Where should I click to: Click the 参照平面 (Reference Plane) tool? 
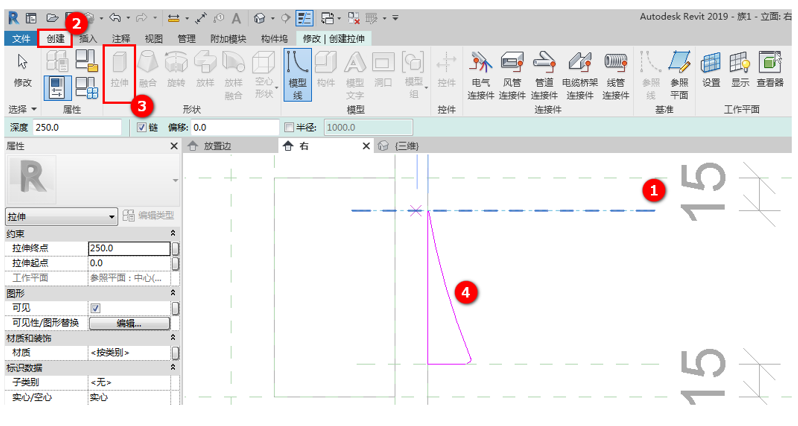(679, 75)
